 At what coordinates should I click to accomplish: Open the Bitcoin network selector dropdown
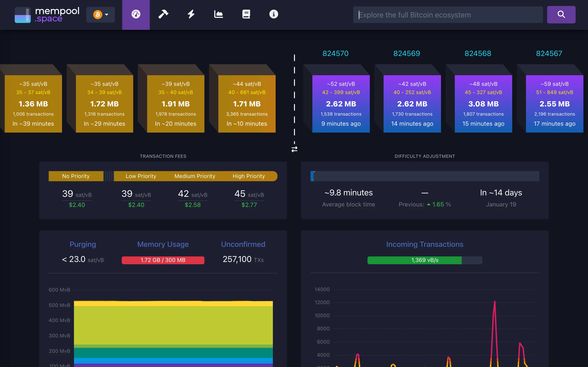click(101, 14)
